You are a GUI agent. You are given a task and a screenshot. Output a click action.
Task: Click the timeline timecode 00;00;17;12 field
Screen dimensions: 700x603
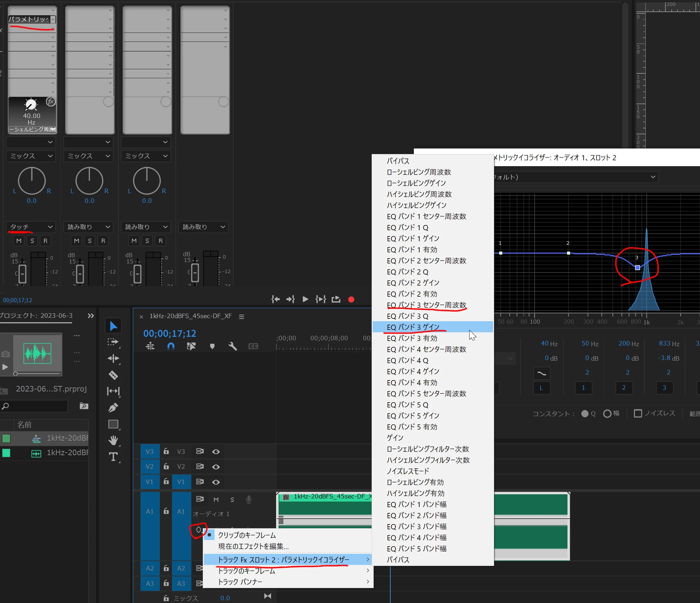170,334
